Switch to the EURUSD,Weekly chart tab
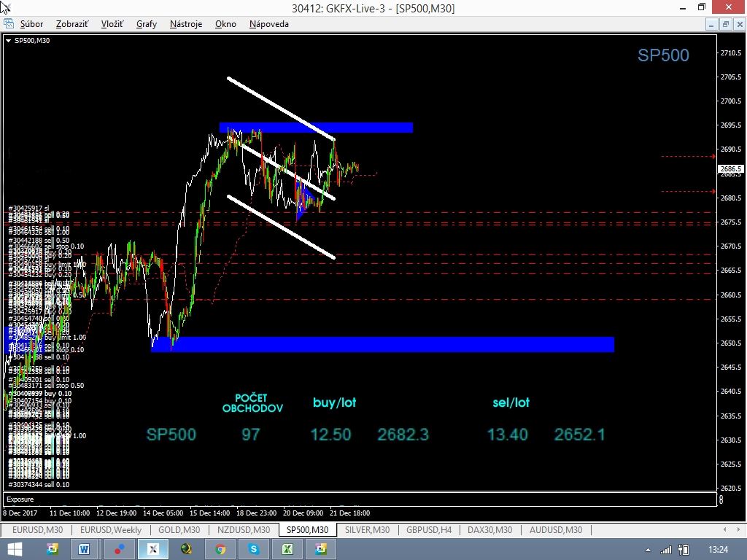Viewport: 747px width, 560px height. click(x=111, y=529)
